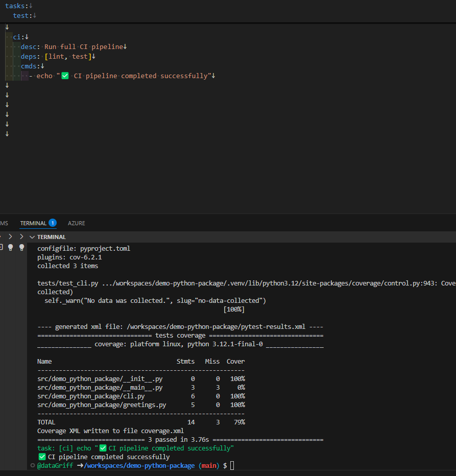This screenshot has height=476, width=456.
Task: Click 'desc: Run full CI pipeline' line
Action: tap(72, 47)
